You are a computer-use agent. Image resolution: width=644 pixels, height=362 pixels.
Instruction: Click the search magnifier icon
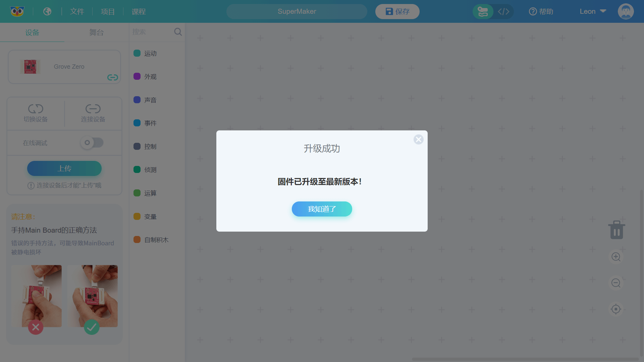tap(178, 32)
